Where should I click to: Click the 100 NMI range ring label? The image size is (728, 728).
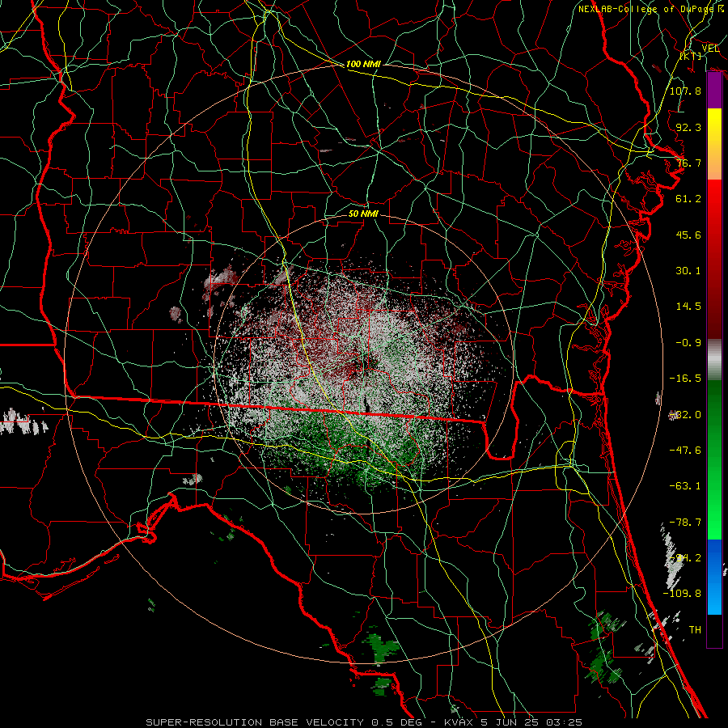point(363,64)
